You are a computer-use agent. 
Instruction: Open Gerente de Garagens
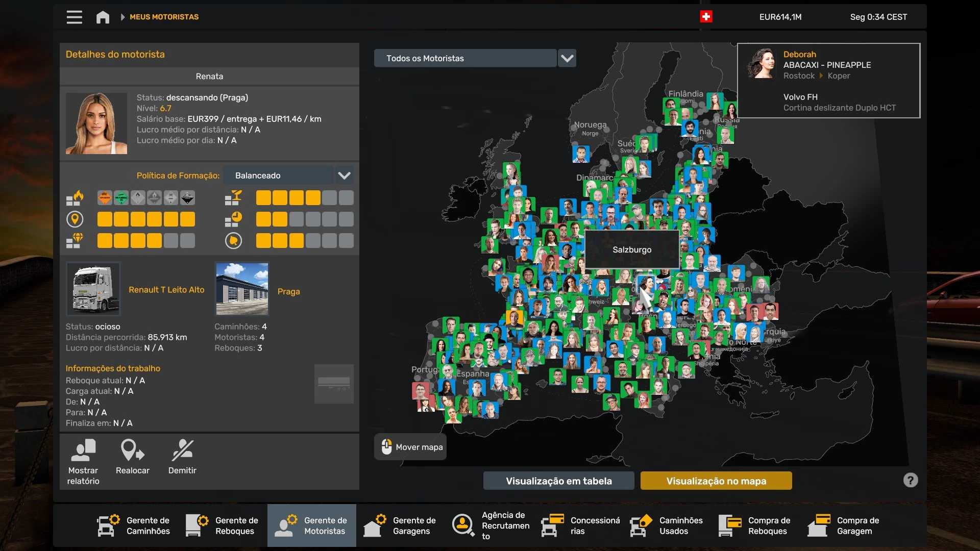click(x=401, y=525)
